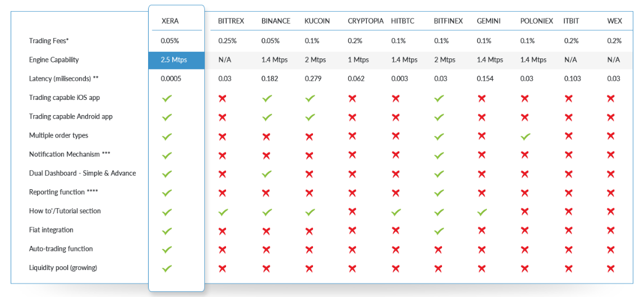Click the Engine Capability row label

click(x=54, y=60)
